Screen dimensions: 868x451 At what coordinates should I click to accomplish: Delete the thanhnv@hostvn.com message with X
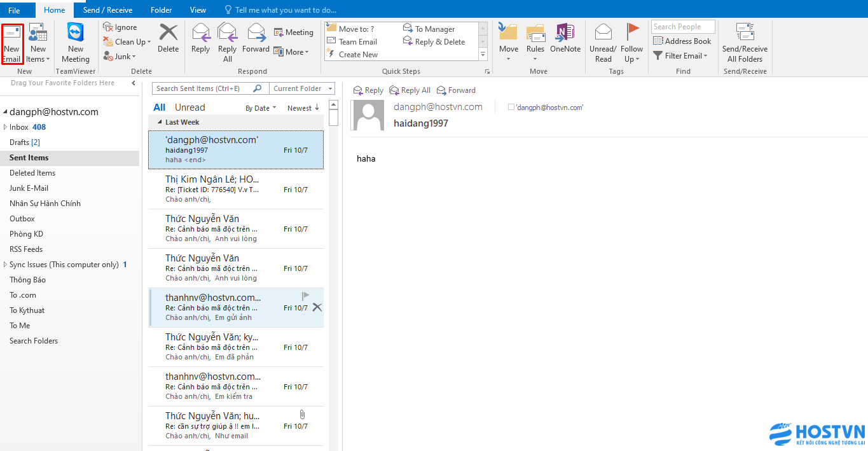tap(317, 307)
